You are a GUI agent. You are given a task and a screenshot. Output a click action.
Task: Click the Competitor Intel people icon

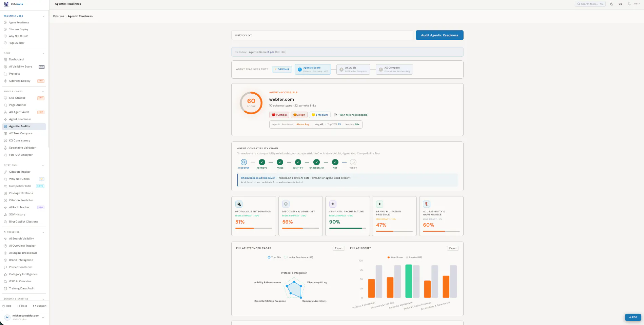[x=5, y=186]
